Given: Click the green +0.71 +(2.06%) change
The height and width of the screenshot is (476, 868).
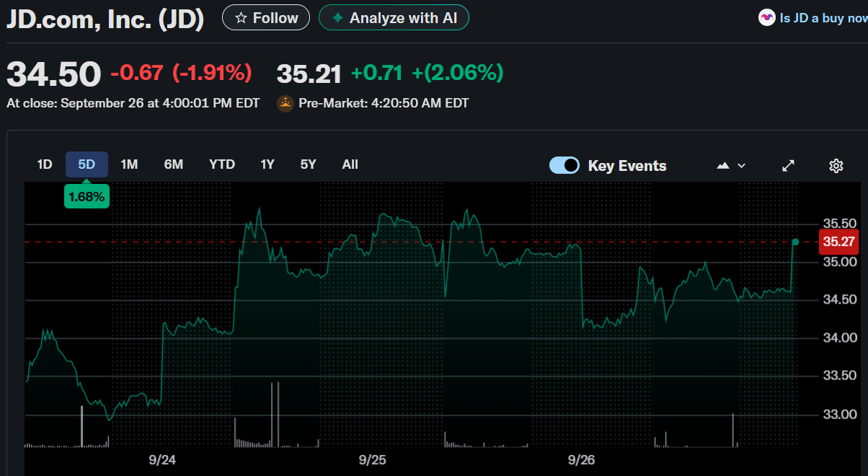Looking at the screenshot, I should pyautogui.click(x=427, y=73).
